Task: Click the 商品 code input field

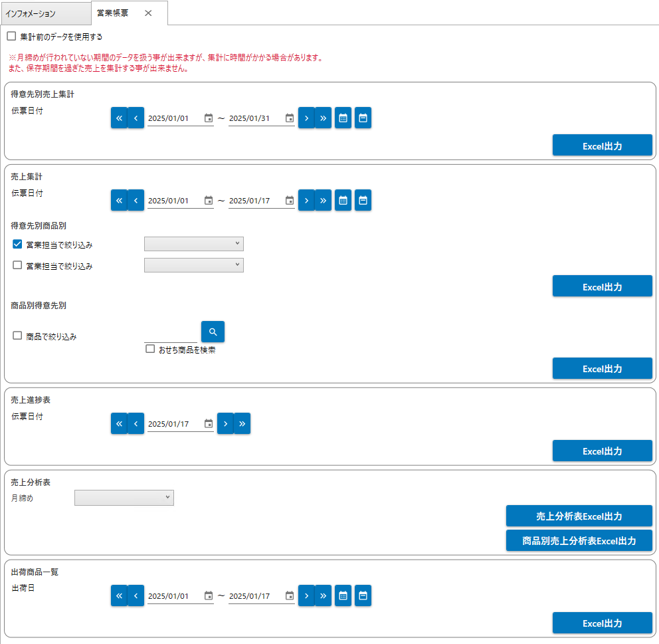Action: click(x=171, y=336)
